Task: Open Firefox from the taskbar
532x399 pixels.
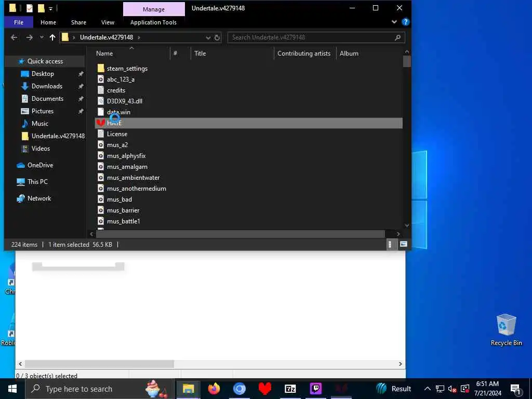Action: [214, 389]
